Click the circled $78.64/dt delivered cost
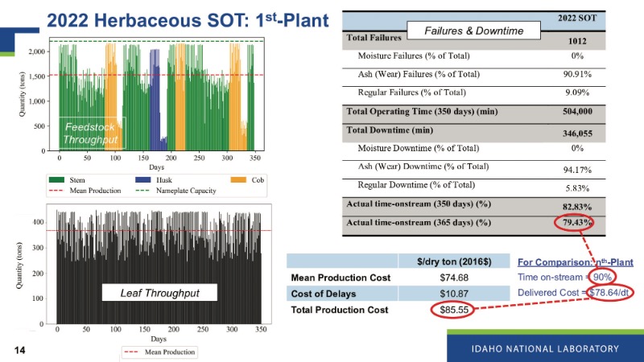644x362 pixels. (610, 293)
